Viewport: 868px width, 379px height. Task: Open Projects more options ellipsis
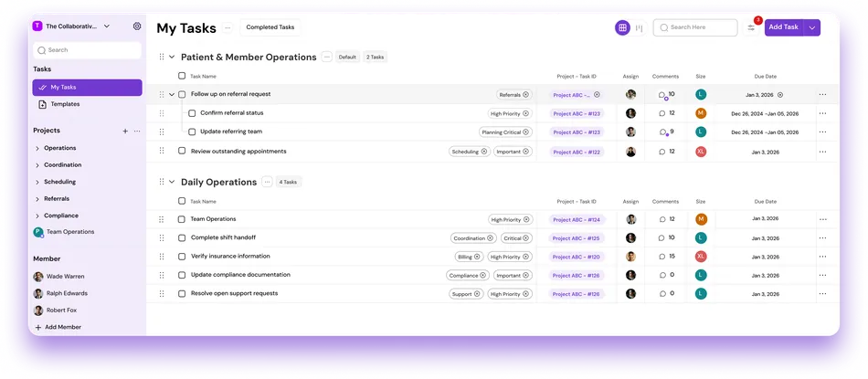[x=137, y=132]
